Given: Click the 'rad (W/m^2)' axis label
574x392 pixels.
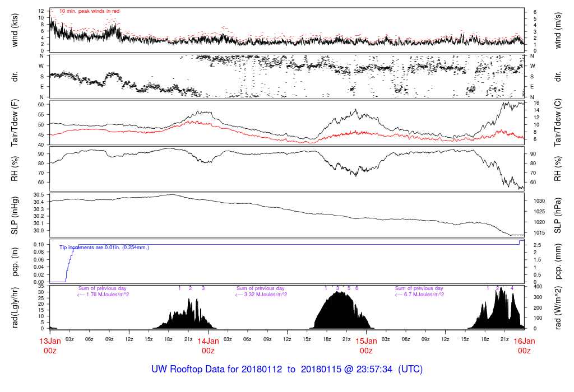Looking at the screenshot, I should [x=558, y=308].
